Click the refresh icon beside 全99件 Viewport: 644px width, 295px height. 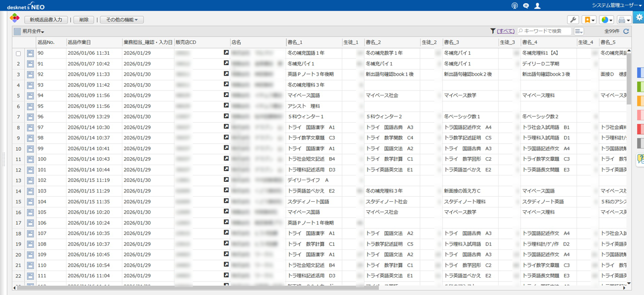[x=626, y=32]
